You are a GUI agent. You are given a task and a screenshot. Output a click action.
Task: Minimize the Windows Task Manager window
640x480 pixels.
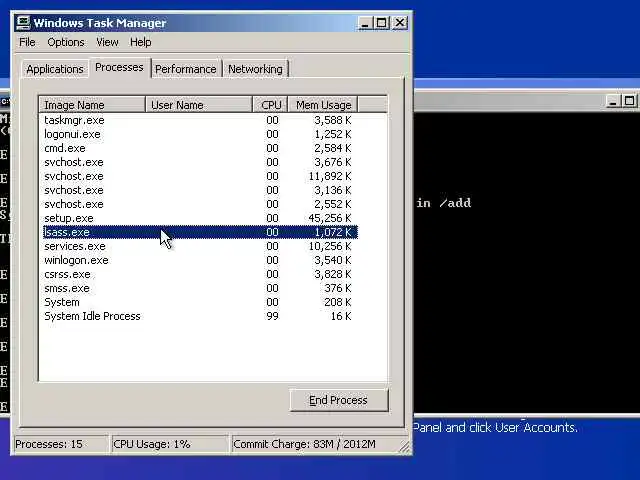[365, 23]
